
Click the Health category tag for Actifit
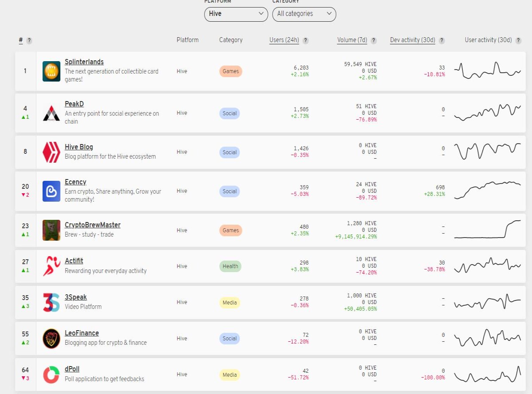tap(231, 266)
